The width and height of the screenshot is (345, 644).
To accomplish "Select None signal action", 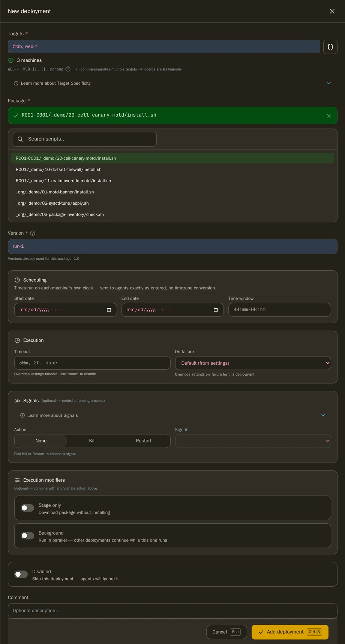I will (41, 441).
